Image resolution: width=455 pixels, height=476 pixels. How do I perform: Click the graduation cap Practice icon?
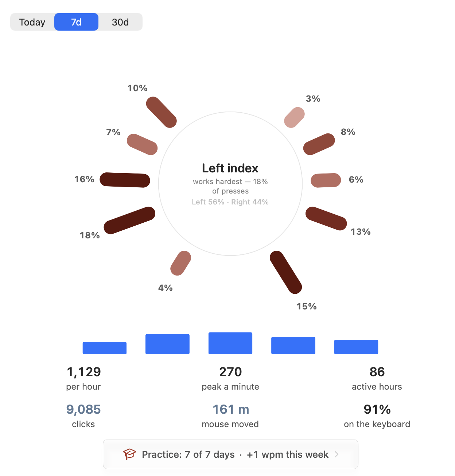point(129,454)
